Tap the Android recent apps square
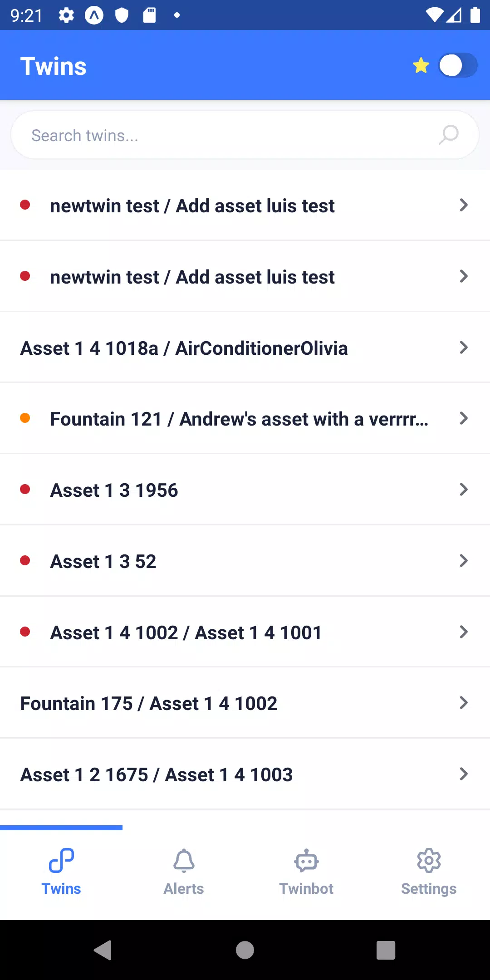490x980 pixels. coord(386,950)
